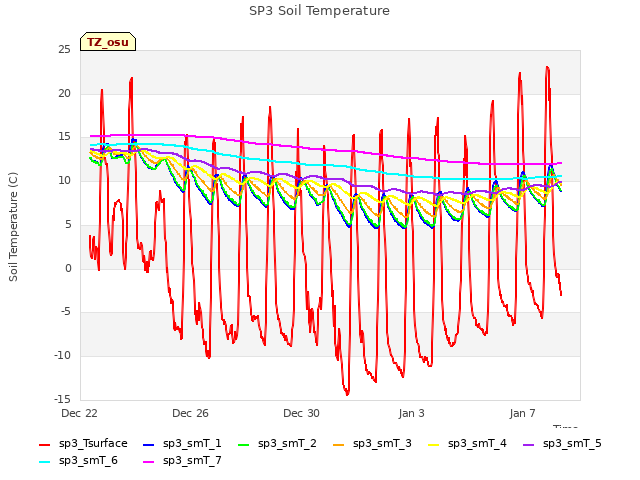
Task: Click the Jan 7 x-axis tick label
Action: pos(522,413)
